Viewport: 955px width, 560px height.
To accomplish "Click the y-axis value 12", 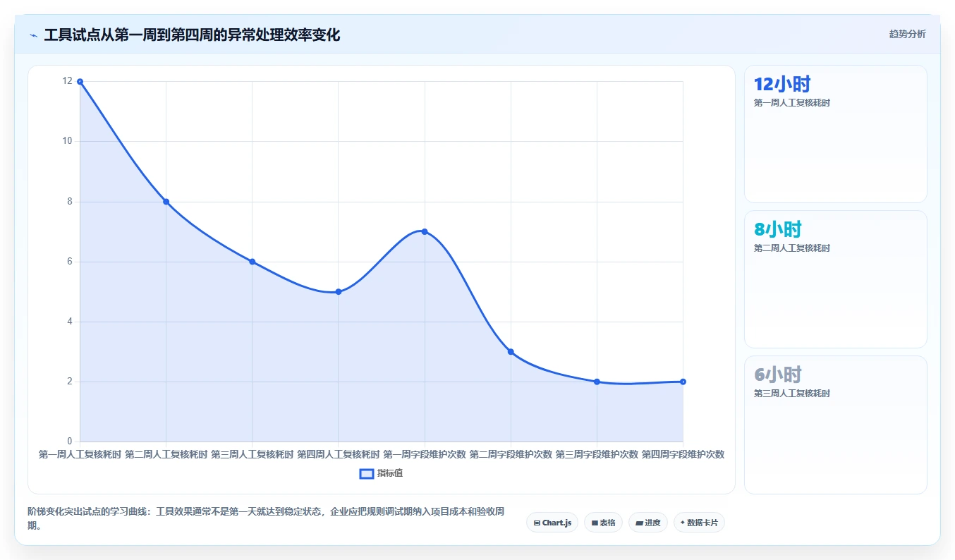I will tap(67, 81).
